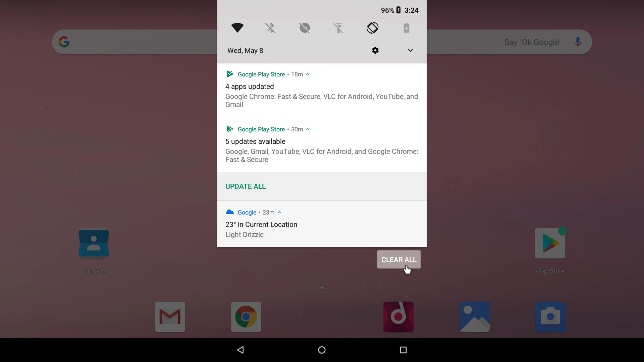The width and height of the screenshot is (644, 362).
Task: Expand quick settings panel arrow
Action: tap(411, 50)
